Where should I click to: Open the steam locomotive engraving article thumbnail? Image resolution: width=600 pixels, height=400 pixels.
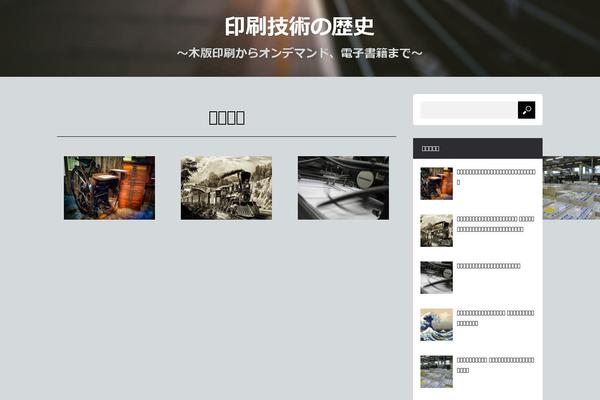(227, 188)
